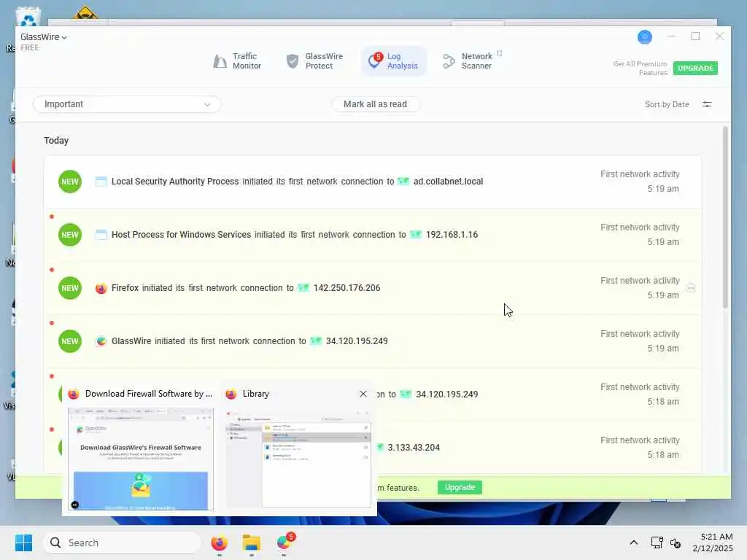Click Firefox icon in Download preview title
The height and width of the screenshot is (560, 747).
coord(74,394)
